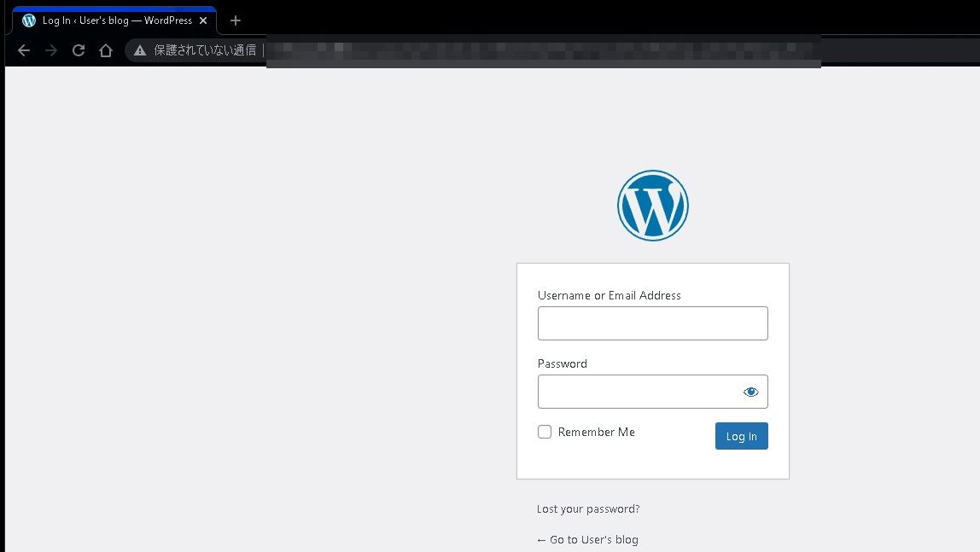The image size is (980, 552).
Task: Open a new browser tab
Action: coord(236,20)
